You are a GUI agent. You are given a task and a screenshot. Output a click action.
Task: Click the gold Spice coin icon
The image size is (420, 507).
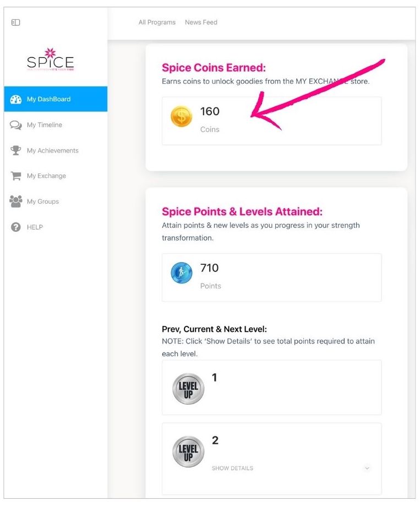pos(182,117)
